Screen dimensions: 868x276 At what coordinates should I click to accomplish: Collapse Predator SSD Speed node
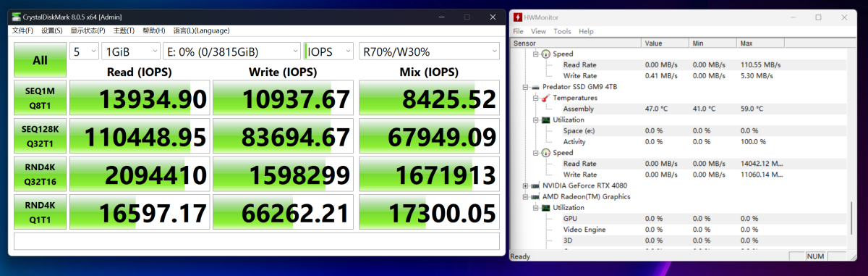(536, 153)
